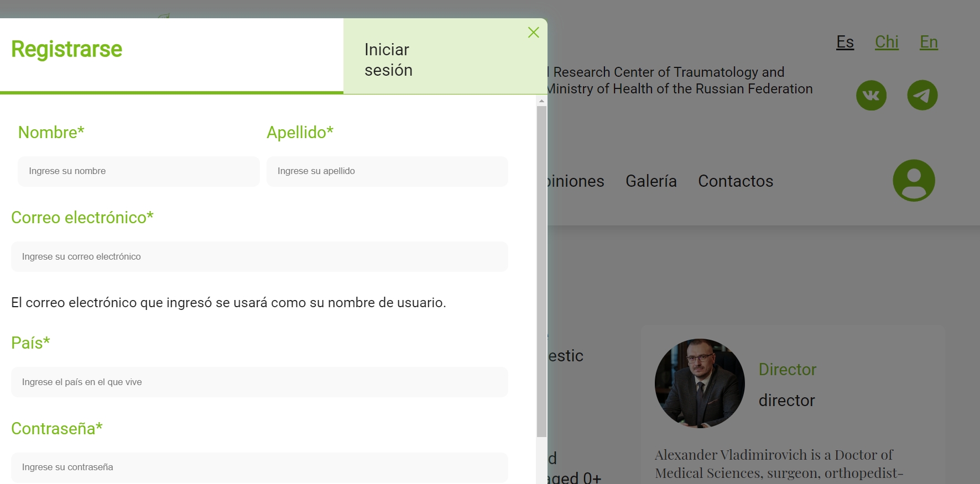Click the Correo electrónico input field
Viewport: 980px width, 484px height.
pos(259,257)
